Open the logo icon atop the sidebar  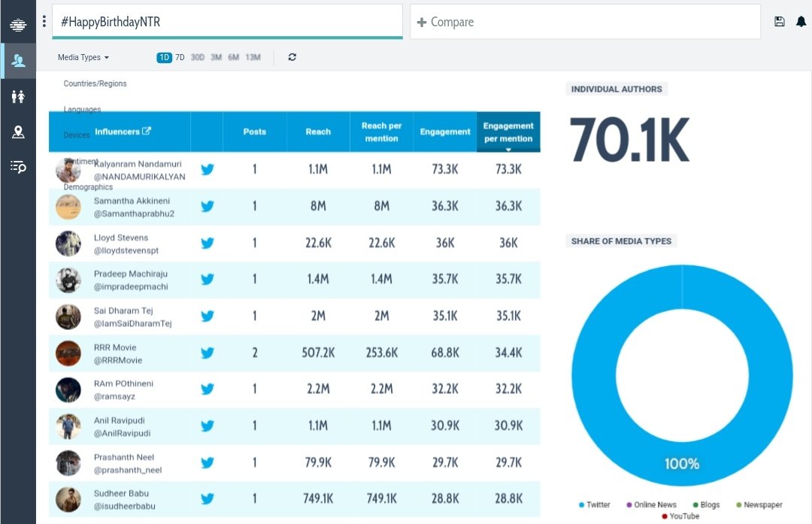pos(18,24)
